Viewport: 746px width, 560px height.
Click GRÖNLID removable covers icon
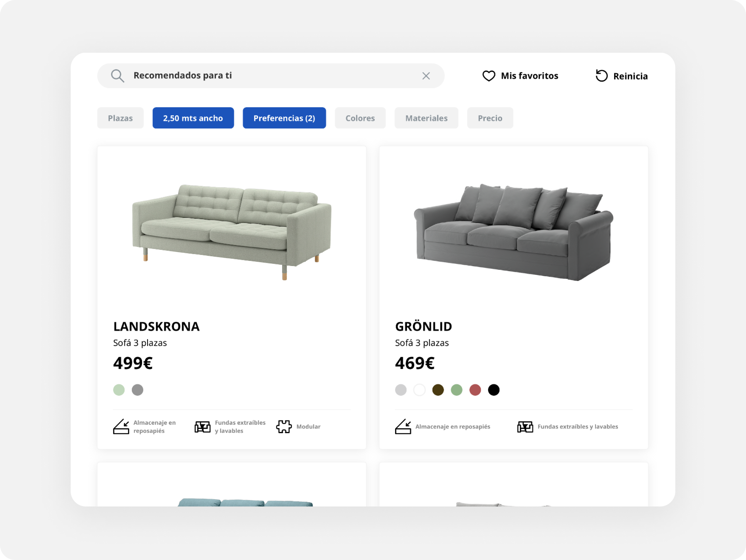pyautogui.click(x=525, y=427)
